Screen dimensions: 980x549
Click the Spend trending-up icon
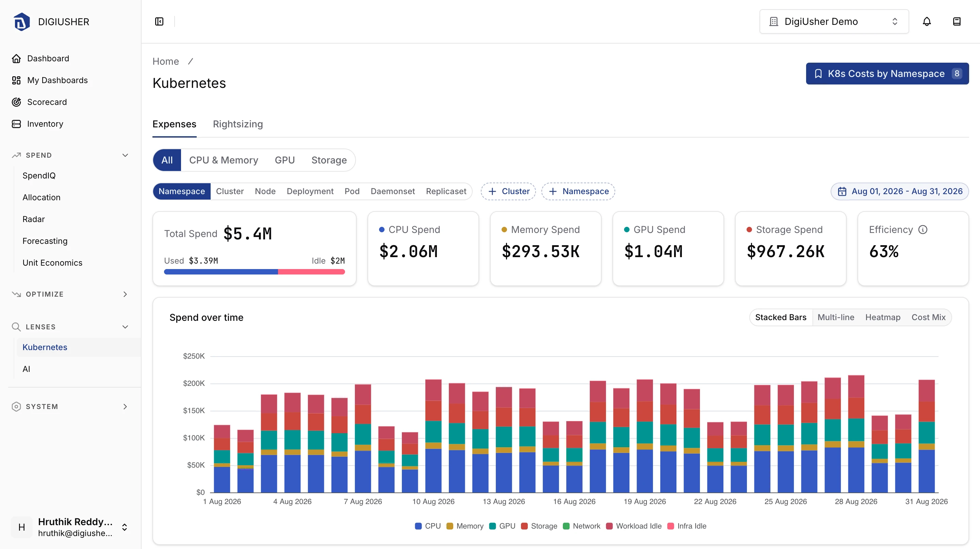pos(16,155)
